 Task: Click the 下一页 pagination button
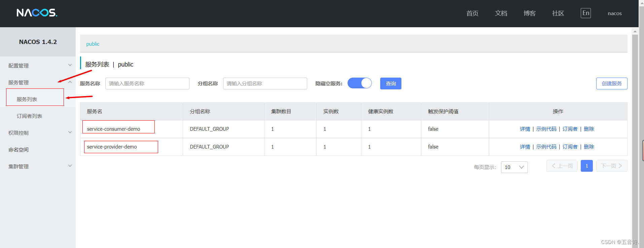point(612,166)
